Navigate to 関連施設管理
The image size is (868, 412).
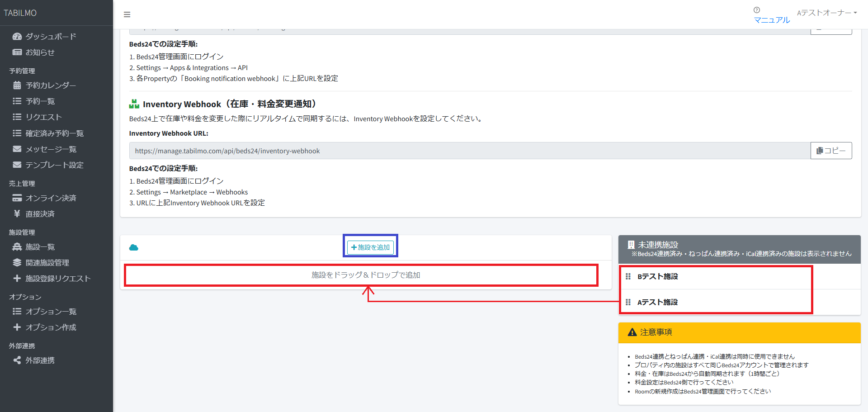click(x=47, y=263)
